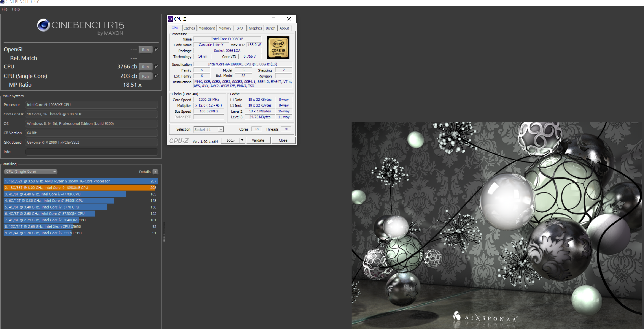Switch to the Mainboard tab
Screen dimensions: 644x329
point(207,28)
